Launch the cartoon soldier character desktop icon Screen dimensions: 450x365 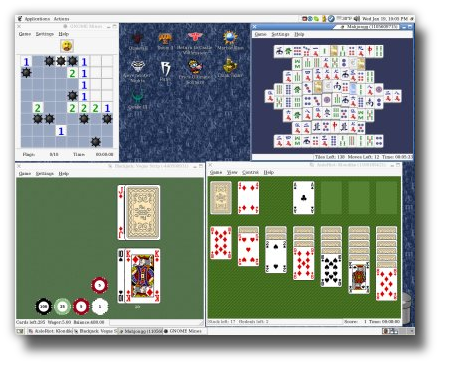(195, 71)
